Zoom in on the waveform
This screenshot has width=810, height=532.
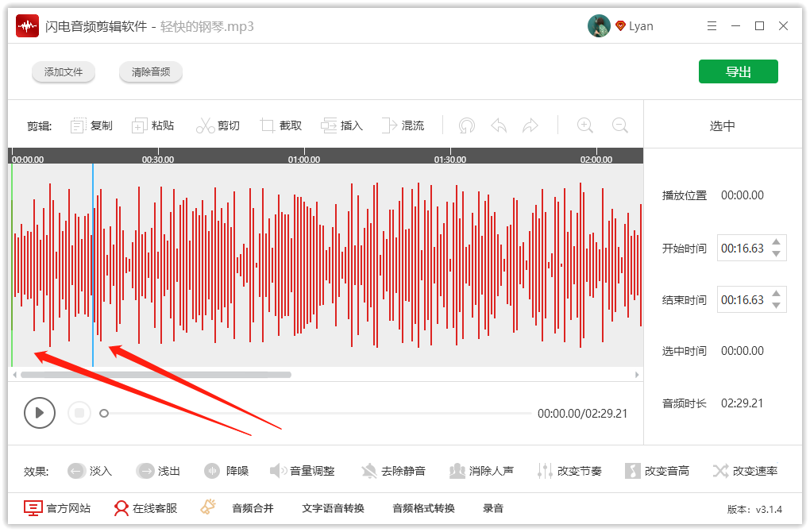(x=584, y=125)
